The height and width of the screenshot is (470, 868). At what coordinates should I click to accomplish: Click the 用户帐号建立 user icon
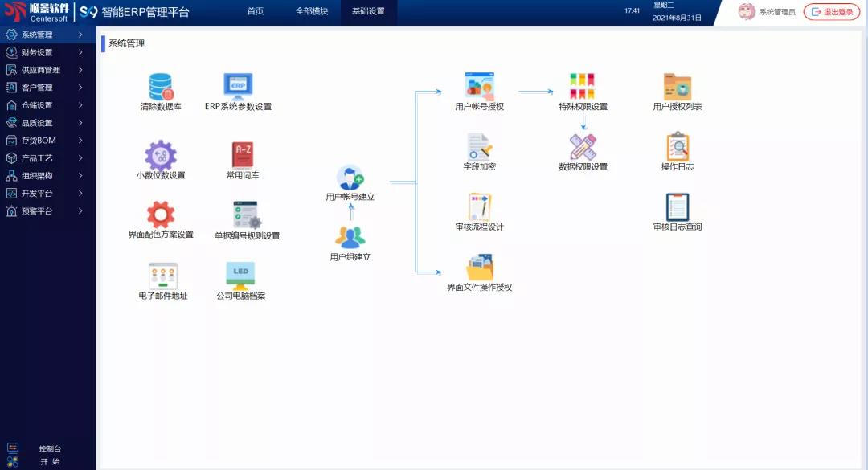350,178
